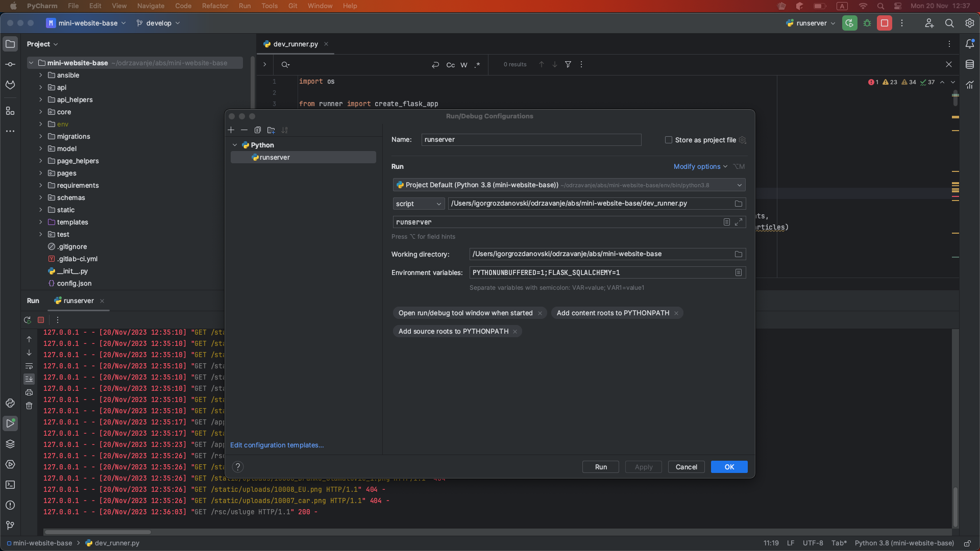Screen dimensions: 980x551
Task: Open the Python Packages tool window
Action: [x=10, y=444]
